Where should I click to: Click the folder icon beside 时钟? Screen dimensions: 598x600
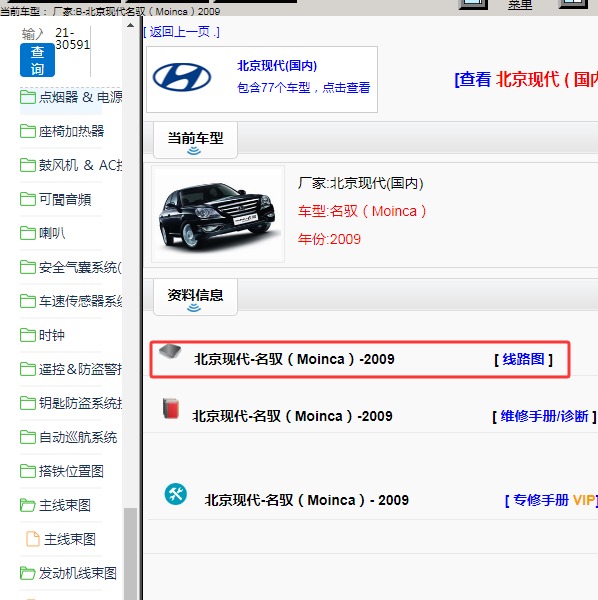(28, 335)
